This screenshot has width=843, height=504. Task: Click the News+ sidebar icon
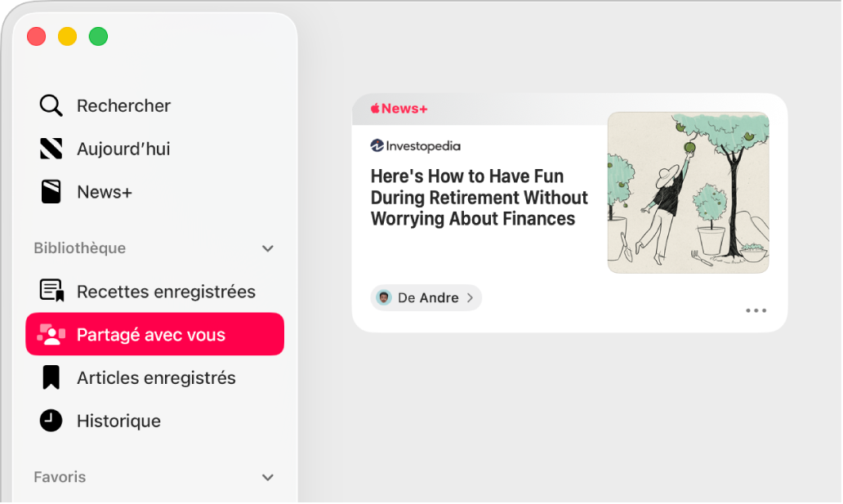[x=51, y=191]
